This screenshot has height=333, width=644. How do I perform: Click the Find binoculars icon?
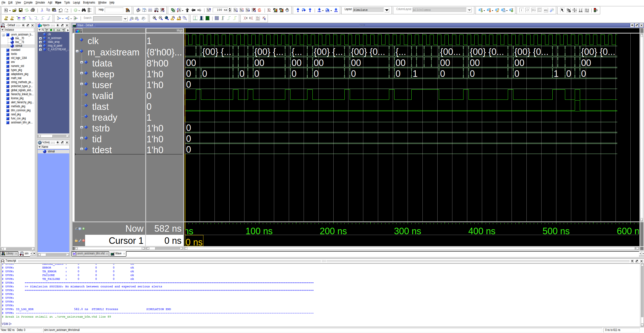click(84, 10)
